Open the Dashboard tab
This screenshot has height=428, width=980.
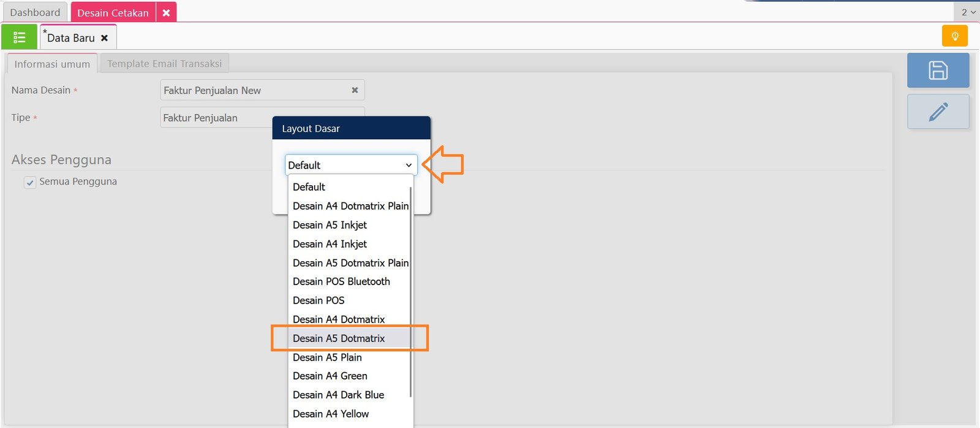point(35,12)
